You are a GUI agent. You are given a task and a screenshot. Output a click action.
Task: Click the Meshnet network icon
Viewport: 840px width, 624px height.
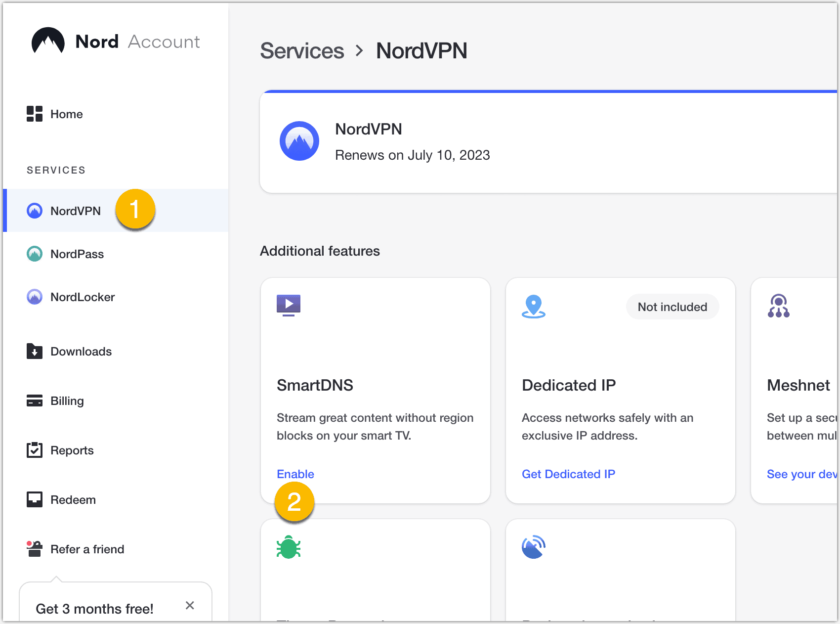[778, 307]
